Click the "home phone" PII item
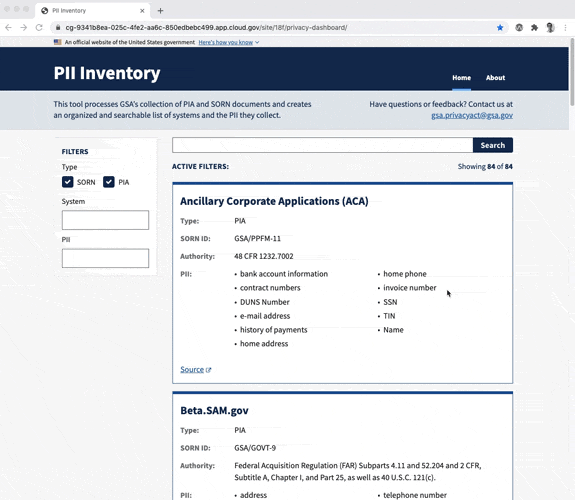 405,274
